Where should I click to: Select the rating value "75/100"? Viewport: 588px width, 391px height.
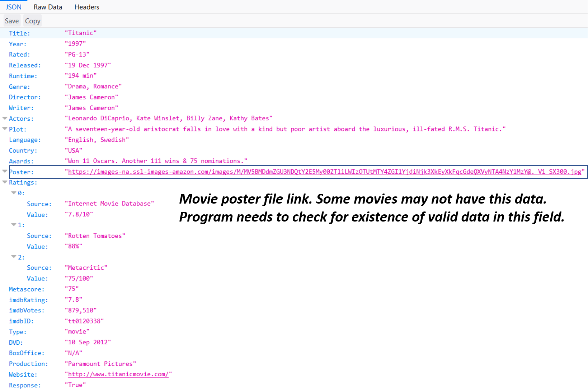click(79, 278)
